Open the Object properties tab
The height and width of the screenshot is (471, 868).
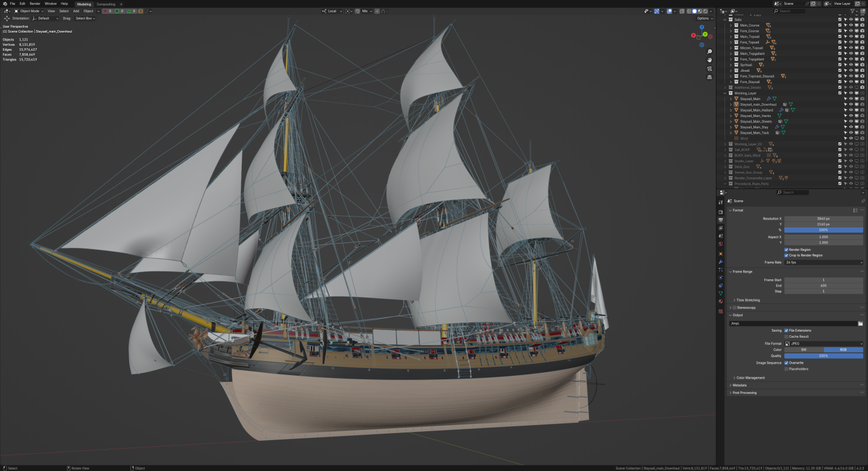(720, 254)
